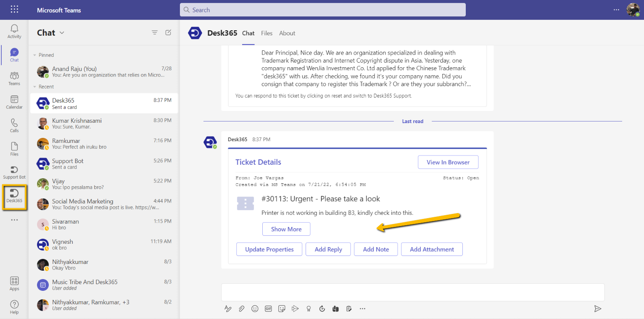Insert a GIF into the message
Viewport: 644px width, 319px height.
tap(268, 308)
